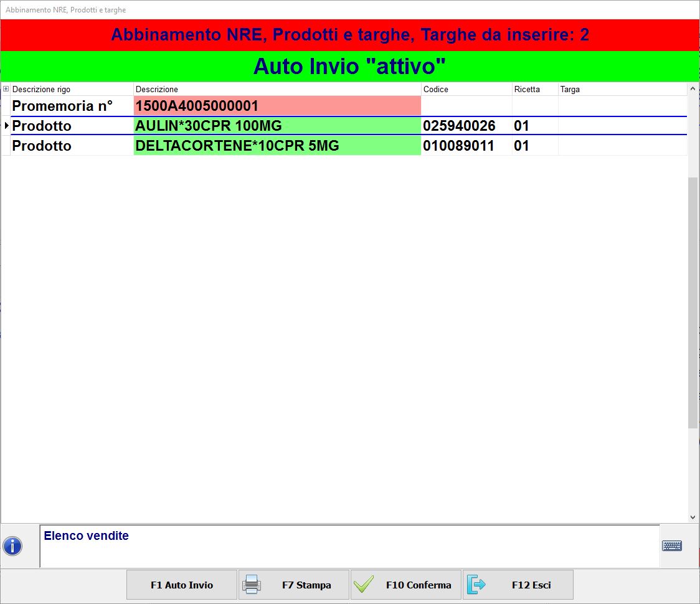This screenshot has width=700, height=604.
Task: Click the Targa column header
Action: click(x=622, y=89)
